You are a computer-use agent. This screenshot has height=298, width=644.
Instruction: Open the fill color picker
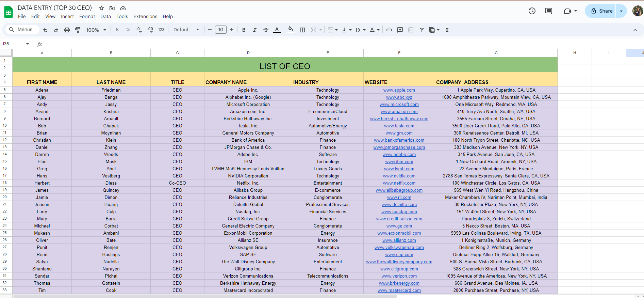[291, 30]
